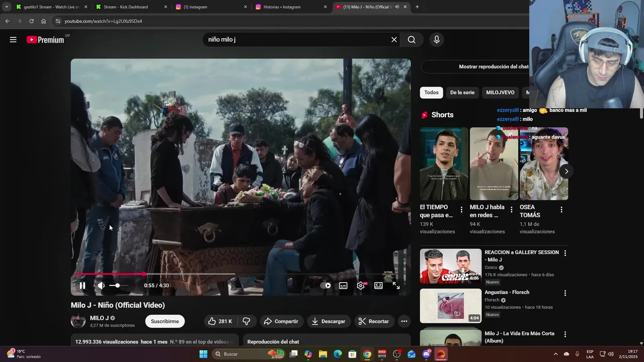This screenshot has height=362, width=644.
Task: Select the 'De la serie' filter chip
Action: click(462, 93)
